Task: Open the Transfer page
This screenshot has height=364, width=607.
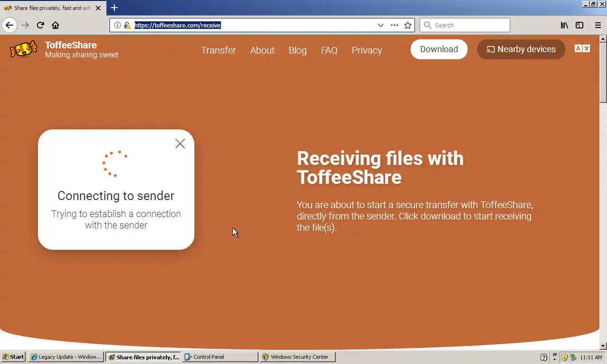Action: (219, 50)
